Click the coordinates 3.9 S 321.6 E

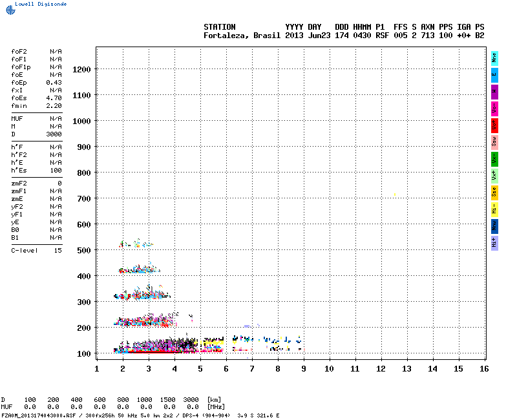point(258,415)
